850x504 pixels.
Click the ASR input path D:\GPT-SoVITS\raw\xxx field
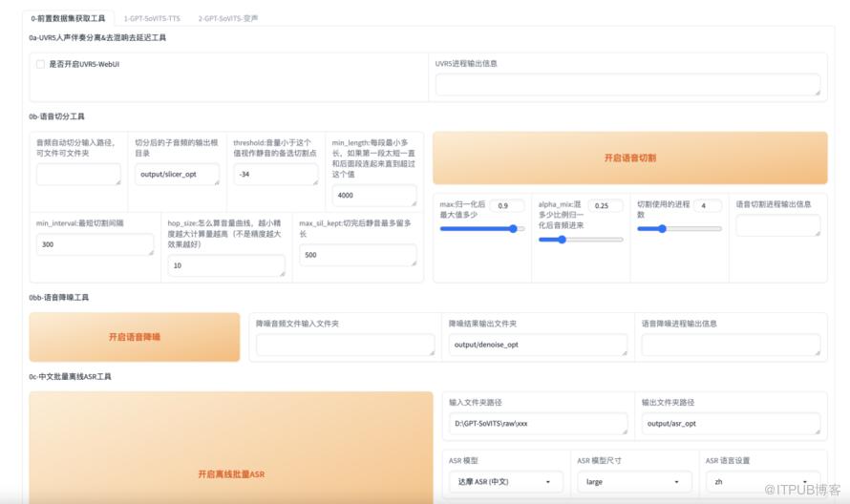coord(537,424)
